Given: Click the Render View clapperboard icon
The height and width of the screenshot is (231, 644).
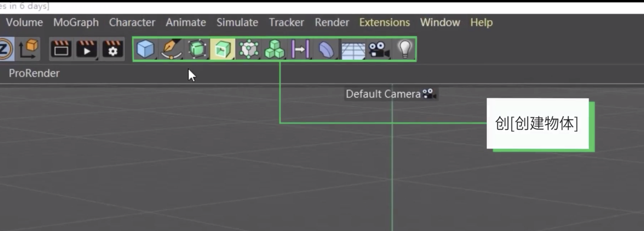Looking at the screenshot, I should click(61, 49).
